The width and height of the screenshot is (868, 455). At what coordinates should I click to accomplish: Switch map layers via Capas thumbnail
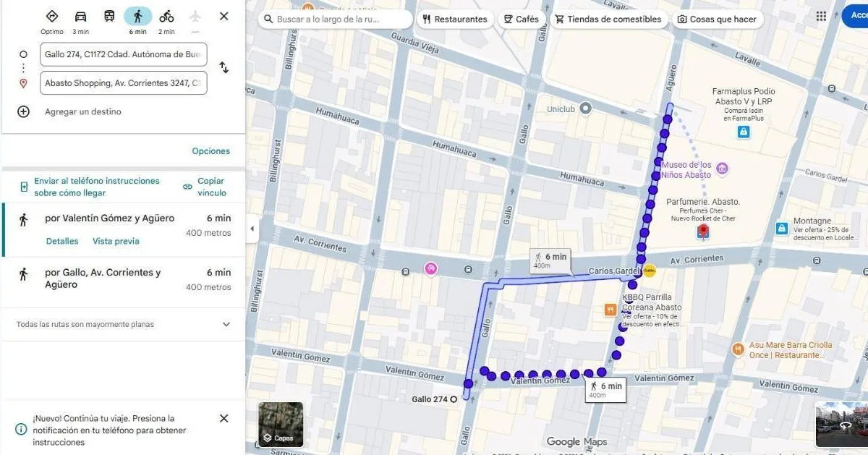(x=281, y=424)
